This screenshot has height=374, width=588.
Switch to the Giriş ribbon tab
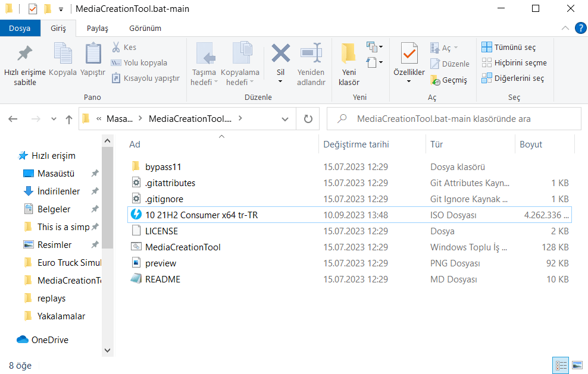58,29
